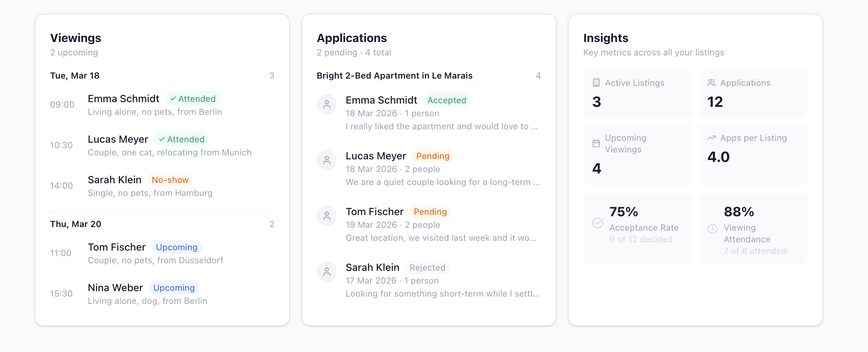Click the calendar icon for Upcoming Viewings
868x352 pixels.
(596, 144)
